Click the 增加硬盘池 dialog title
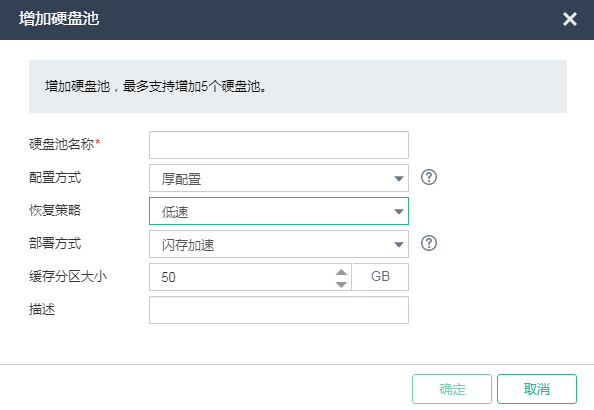This screenshot has width=594, height=410. click(x=59, y=19)
